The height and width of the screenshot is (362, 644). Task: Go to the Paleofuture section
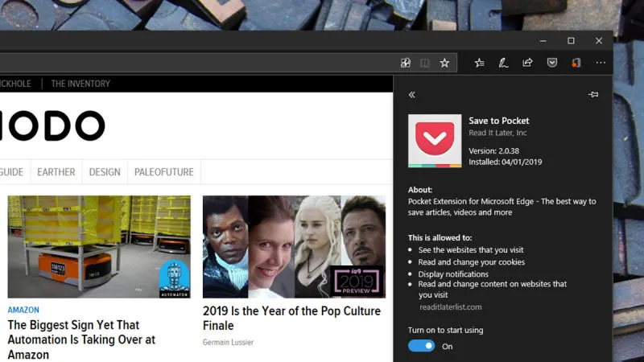click(x=163, y=172)
